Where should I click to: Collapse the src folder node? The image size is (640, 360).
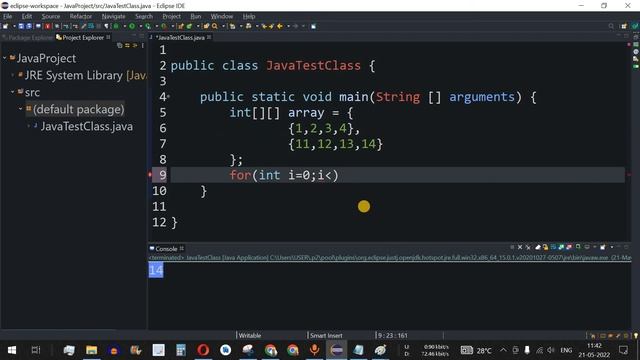13,92
